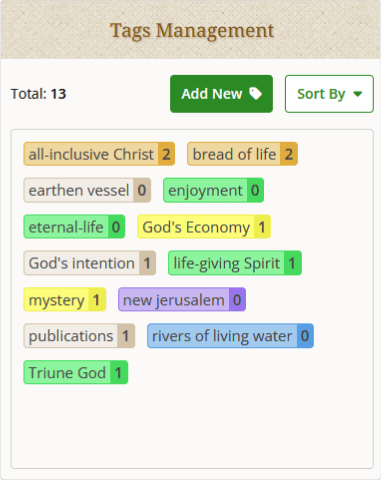Select the eternal-life tag
The height and width of the screenshot is (480, 381).
[x=74, y=227]
